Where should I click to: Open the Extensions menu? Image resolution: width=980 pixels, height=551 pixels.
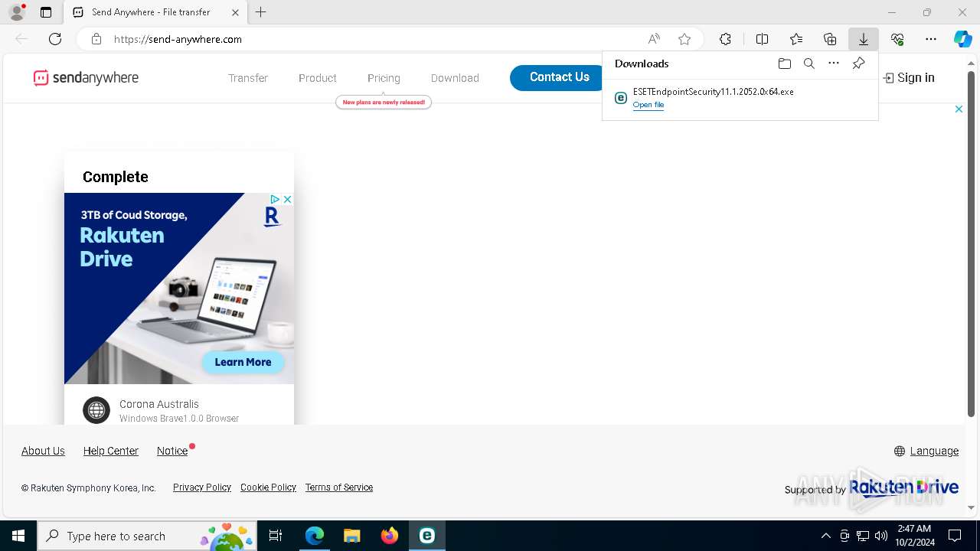click(725, 39)
